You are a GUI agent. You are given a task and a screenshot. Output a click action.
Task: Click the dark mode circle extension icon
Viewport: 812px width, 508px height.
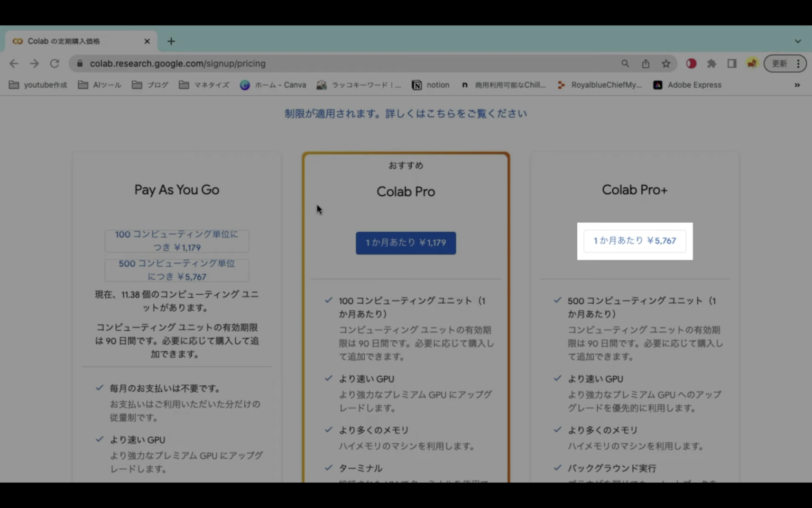pos(691,63)
